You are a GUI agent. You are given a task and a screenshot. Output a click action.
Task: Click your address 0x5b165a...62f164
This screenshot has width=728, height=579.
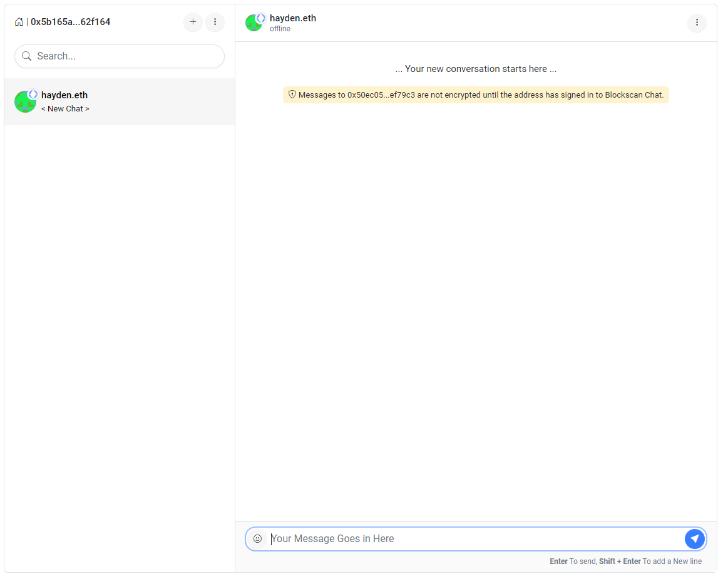69,21
